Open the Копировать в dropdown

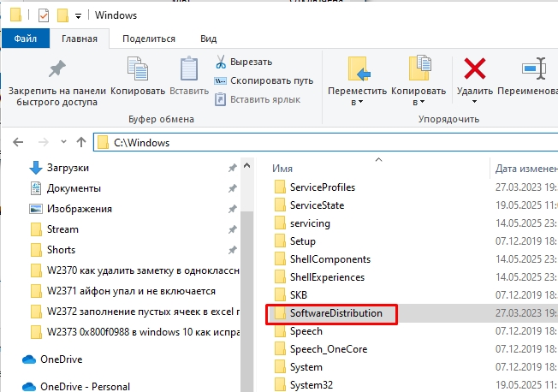click(x=418, y=81)
